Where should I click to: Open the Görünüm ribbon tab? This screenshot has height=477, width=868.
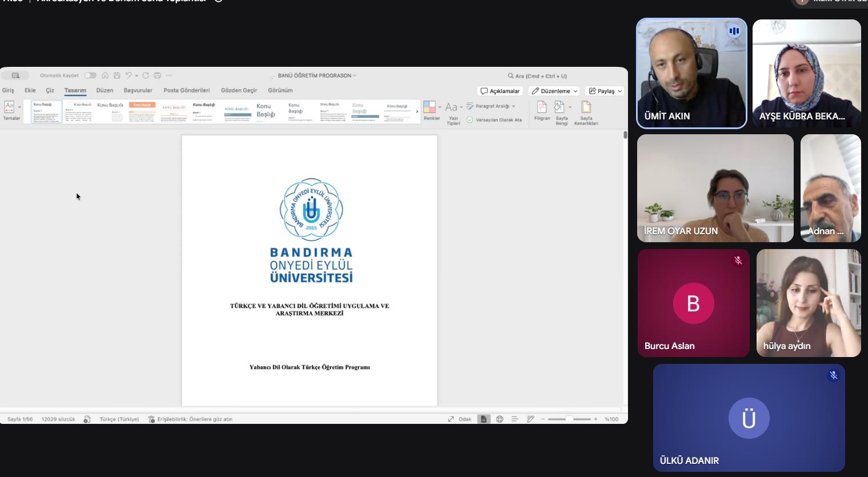point(281,90)
